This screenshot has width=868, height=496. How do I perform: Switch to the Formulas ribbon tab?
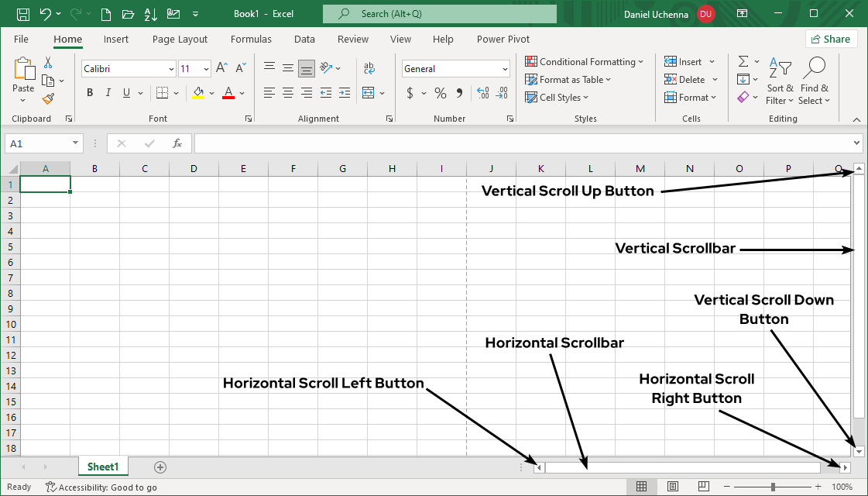pos(251,39)
